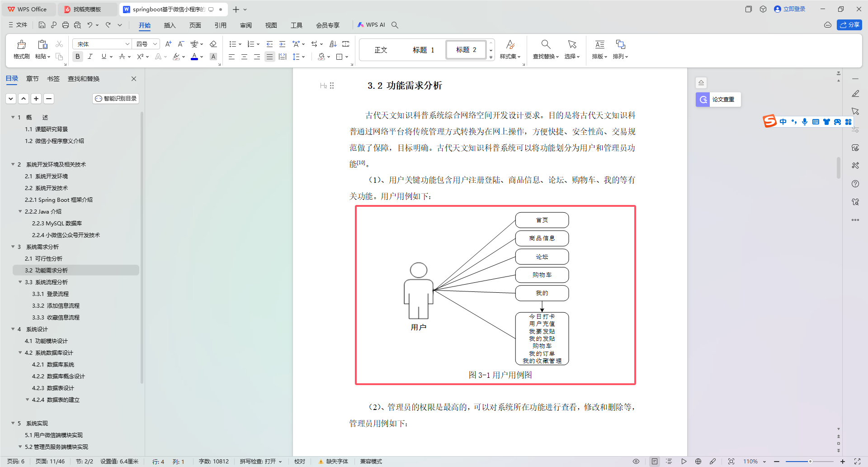This screenshot has height=467, width=868.
Task: Adjust the zoom slider
Action: click(810, 462)
